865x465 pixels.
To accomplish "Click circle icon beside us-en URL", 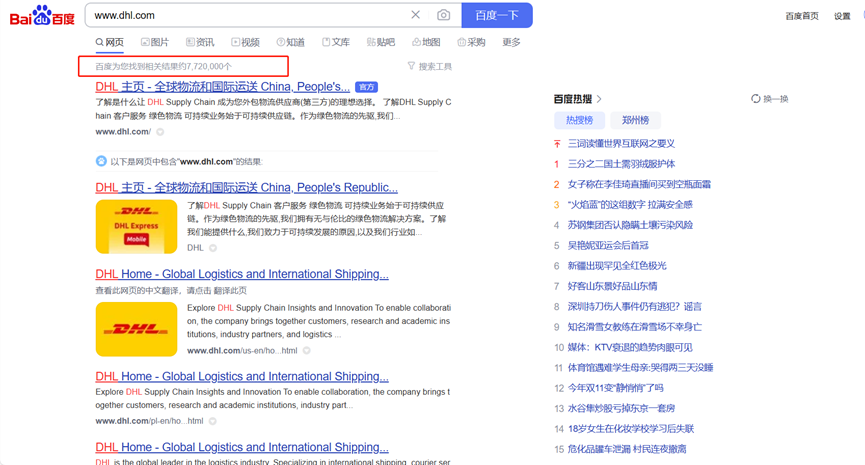I will tap(307, 351).
